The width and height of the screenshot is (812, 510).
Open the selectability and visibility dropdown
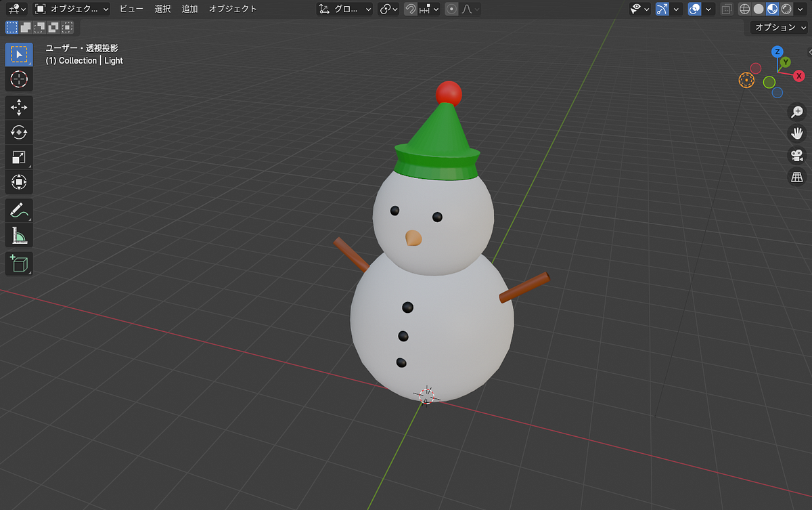tap(639, 9)
